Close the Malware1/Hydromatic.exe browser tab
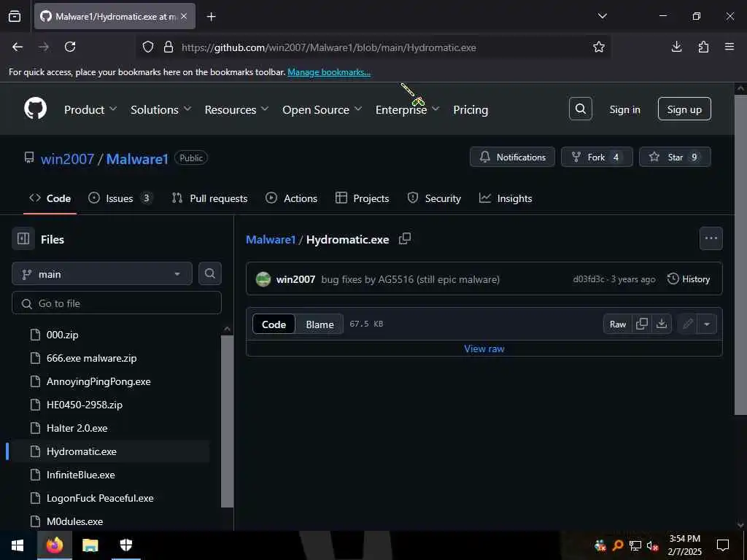This screenshot has width=747, height=560. [x=184, y=16]
